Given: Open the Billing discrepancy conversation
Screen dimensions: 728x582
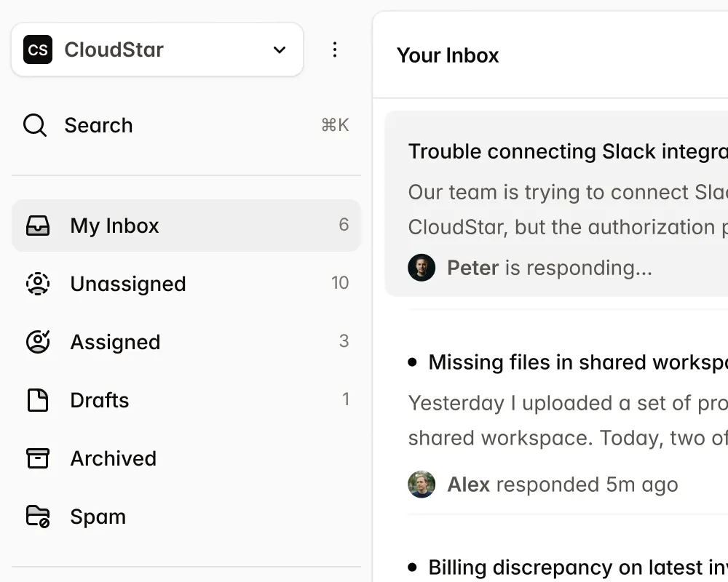Looking at the screenshot, I should tap(575, 567).
